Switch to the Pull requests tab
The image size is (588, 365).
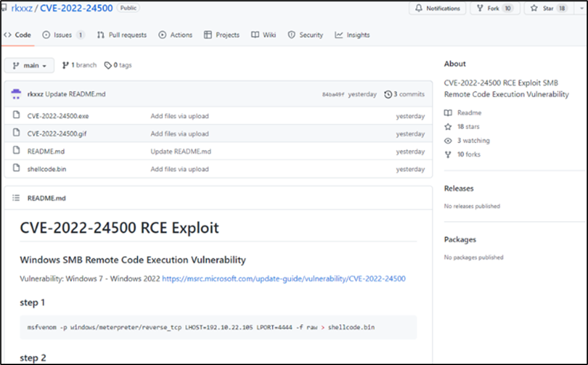pyautogui.click(x=122, y=35)
